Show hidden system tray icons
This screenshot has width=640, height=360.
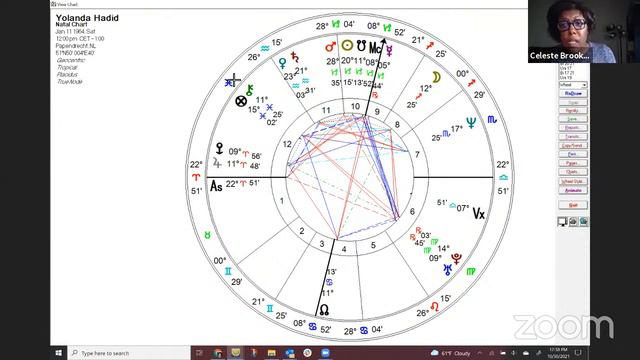coord(480,353)
